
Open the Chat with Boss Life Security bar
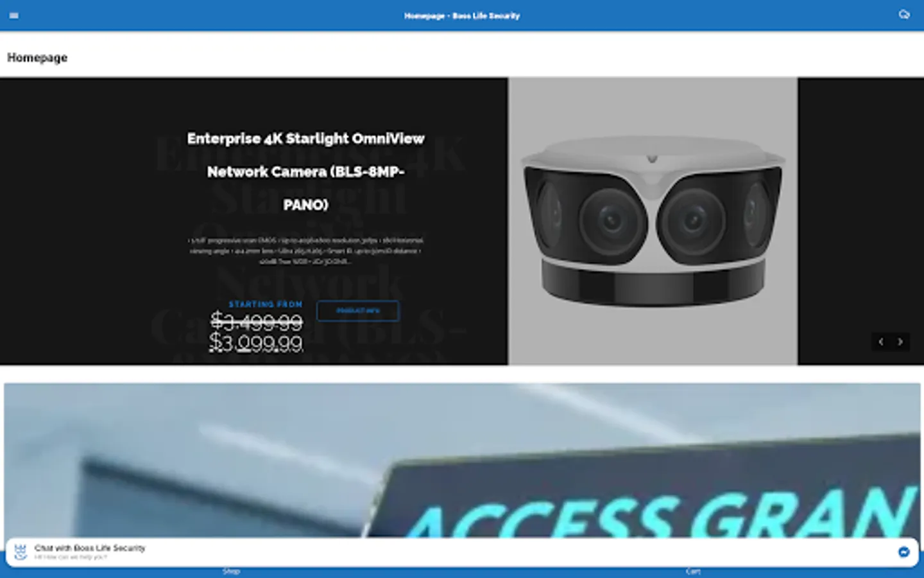pyautogui.click(x=462, y=552)
